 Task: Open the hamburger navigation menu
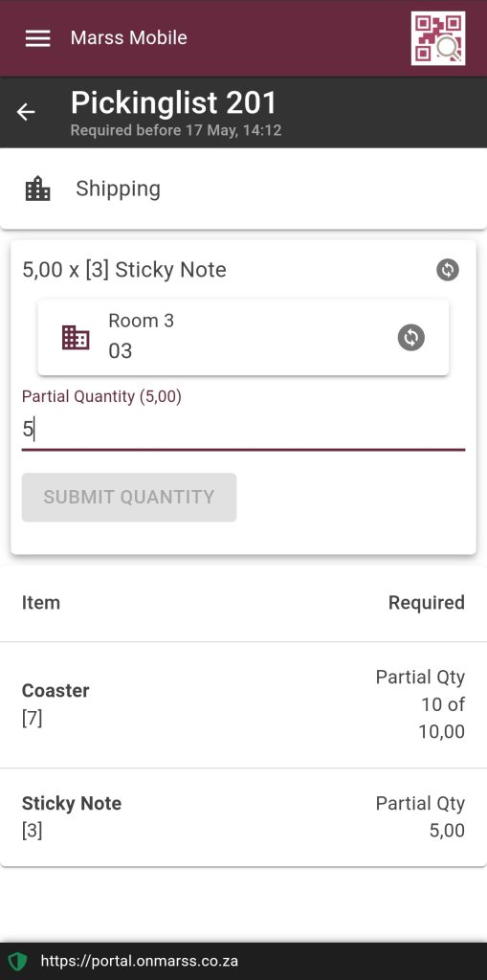pyautogui.click(x=37, y=38)
